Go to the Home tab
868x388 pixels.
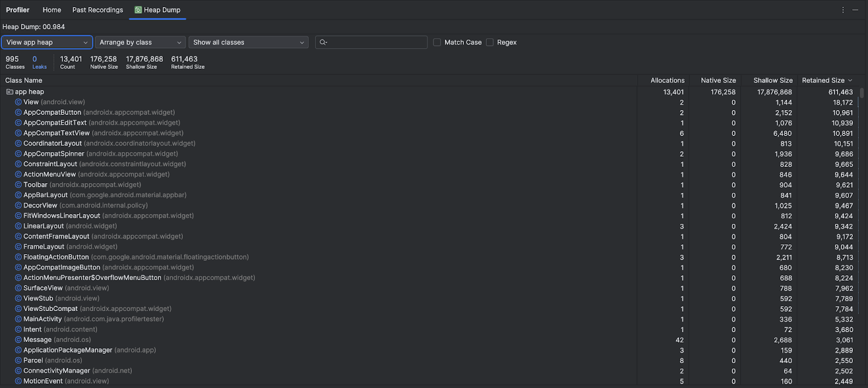click(52, 10)
